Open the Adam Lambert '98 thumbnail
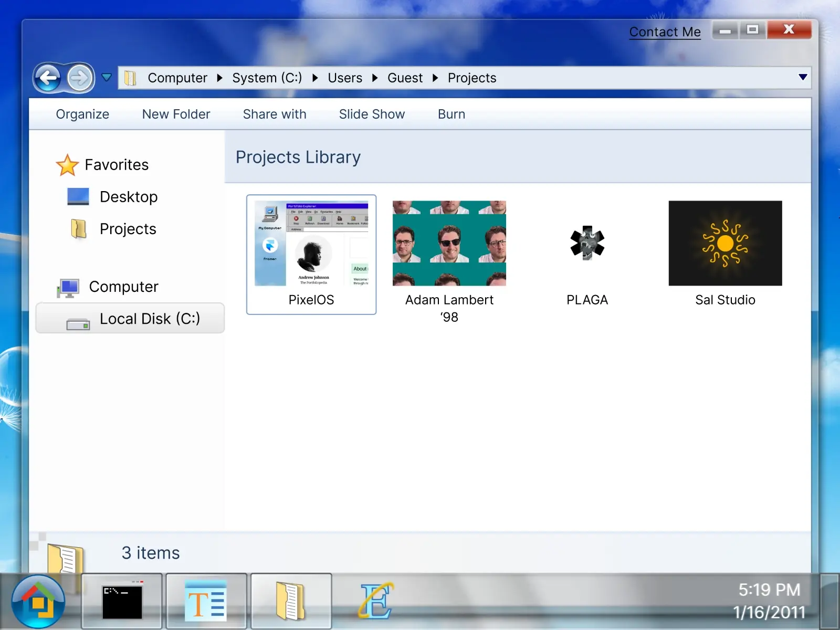 click(449, 243)
